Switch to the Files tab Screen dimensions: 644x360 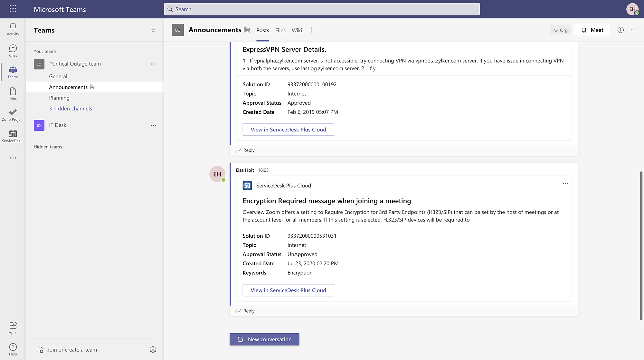280,30
